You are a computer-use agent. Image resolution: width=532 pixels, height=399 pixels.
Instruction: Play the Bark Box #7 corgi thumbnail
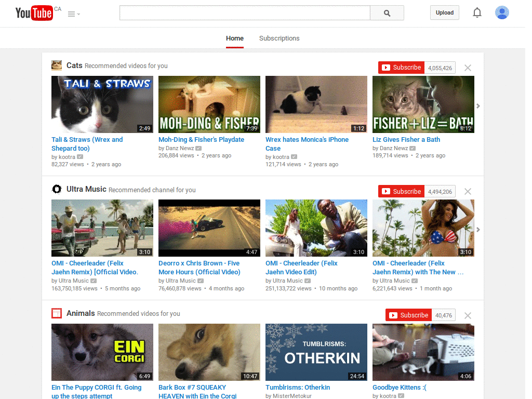coord(209,352)
